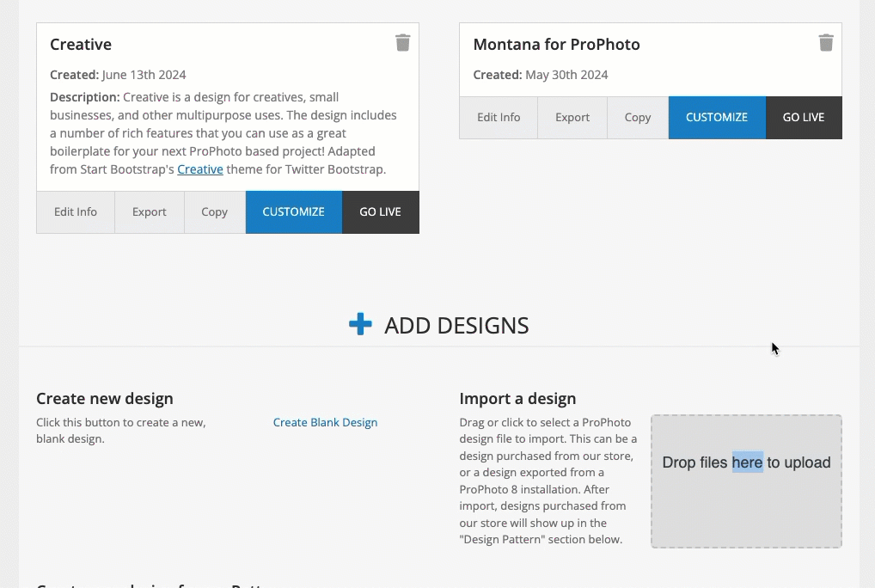Click the Created June 13th 2024 text
This screenshot has width=875, height=588.
tap(118, 75)
